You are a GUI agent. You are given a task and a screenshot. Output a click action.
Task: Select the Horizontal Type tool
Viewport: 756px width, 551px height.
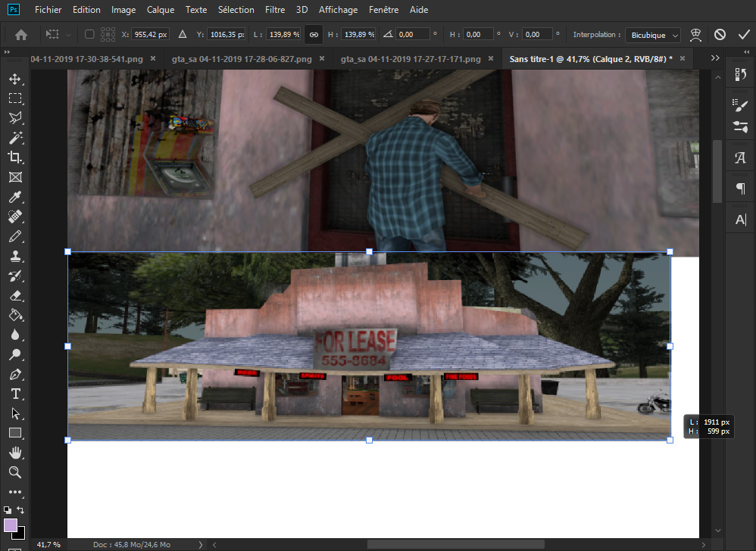tap(15, 394)
